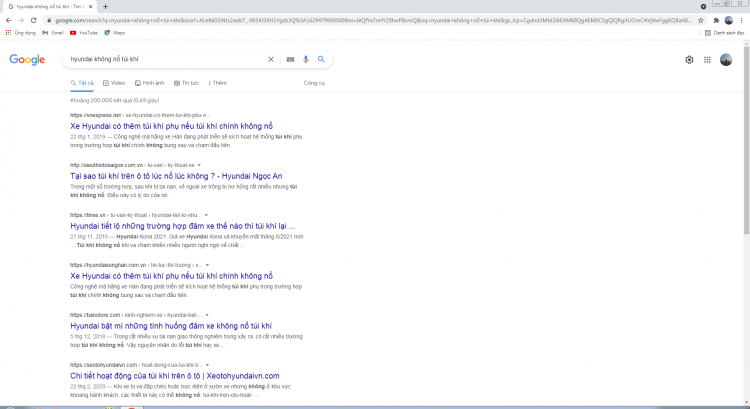Switch to the Tin tức tab
This screenshot has height=409, width=750.
coord(186,83)
